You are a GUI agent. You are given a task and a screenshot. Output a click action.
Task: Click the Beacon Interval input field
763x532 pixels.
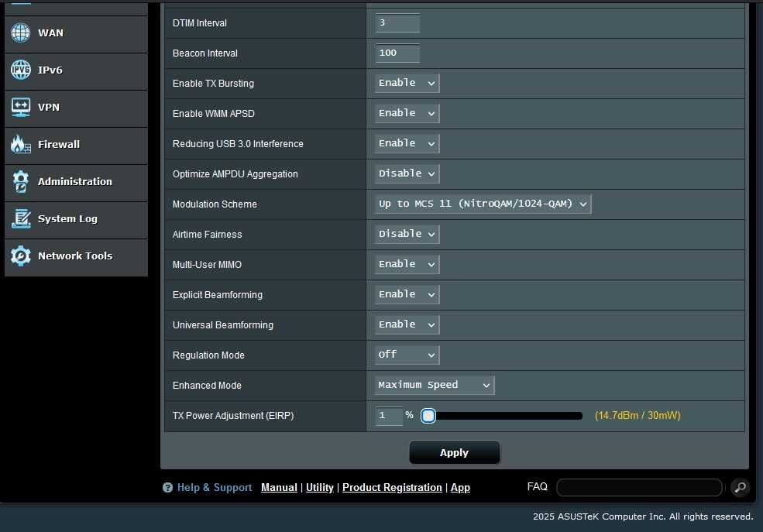pos(397,53)
